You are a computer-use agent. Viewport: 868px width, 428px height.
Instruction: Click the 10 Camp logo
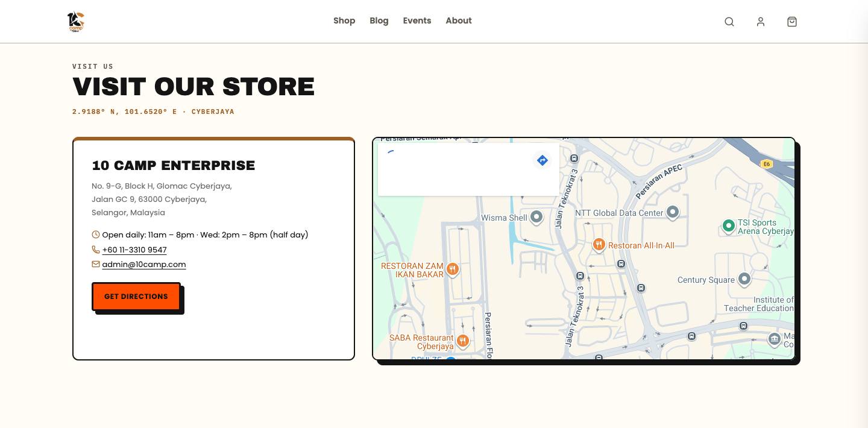(x=76, y=22)
